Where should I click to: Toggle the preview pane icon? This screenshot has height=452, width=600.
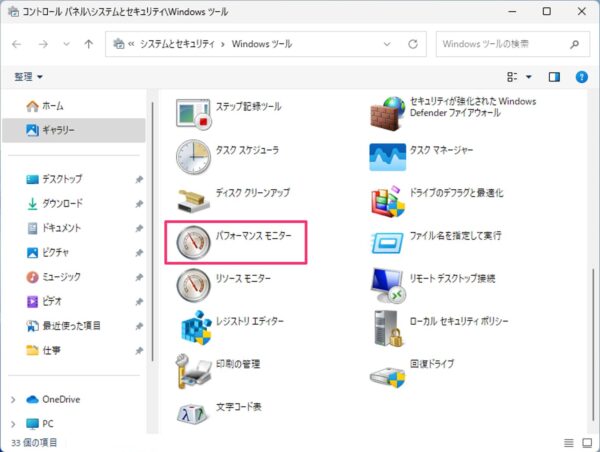pyautogui.click(x=554, y=77)
